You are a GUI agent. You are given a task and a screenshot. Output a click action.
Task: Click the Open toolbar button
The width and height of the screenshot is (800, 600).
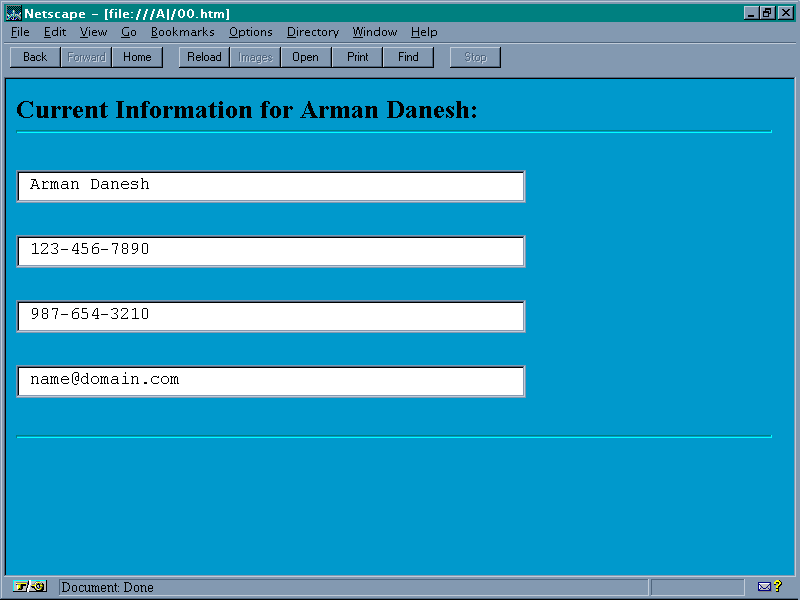305,57
